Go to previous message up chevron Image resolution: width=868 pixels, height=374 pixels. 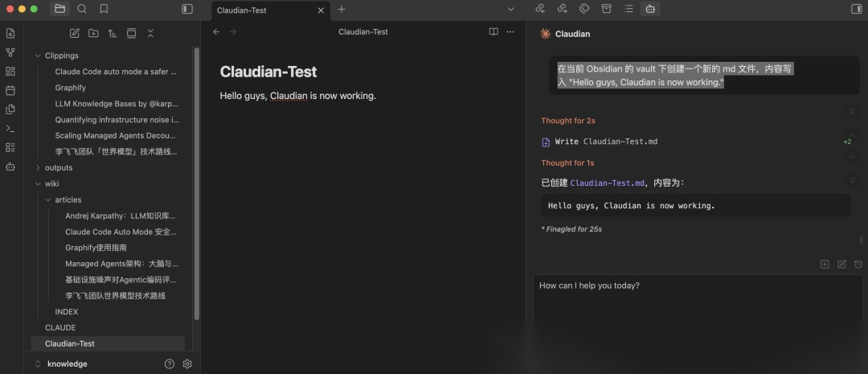853,134
